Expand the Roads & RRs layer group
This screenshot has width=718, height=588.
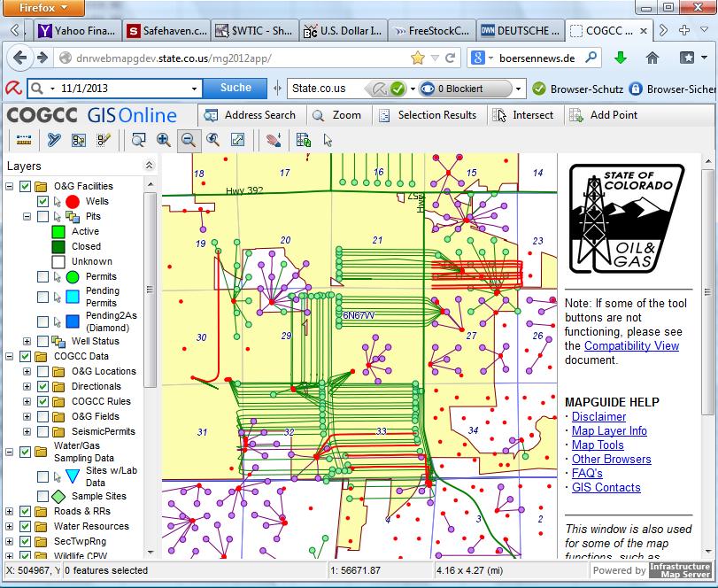(x=10, y=512)
